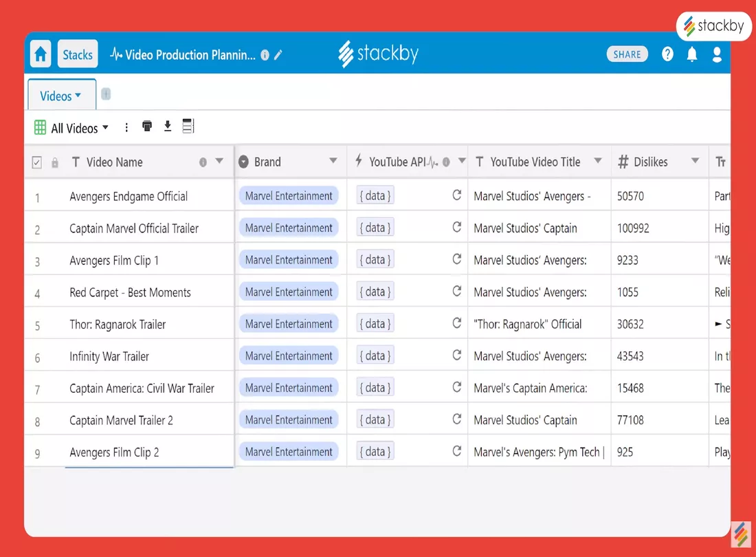Select row number 6
Image resolution: width=756 pixels, height=557 pixels.
(37, 358)
